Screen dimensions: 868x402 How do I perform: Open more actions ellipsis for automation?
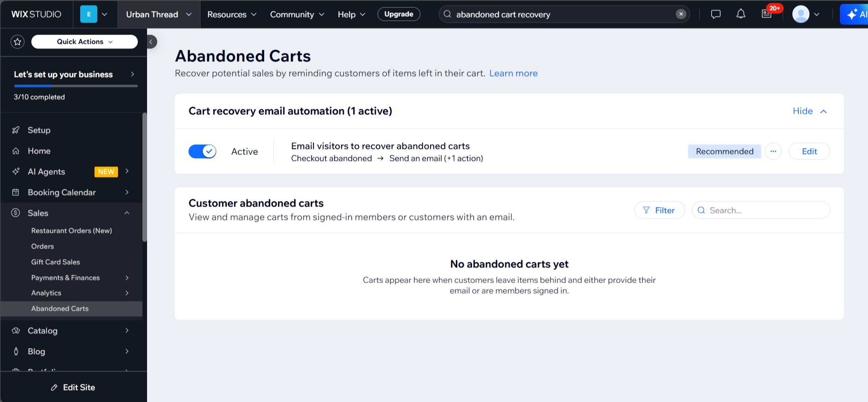pyautogui.click(x=773, y=151)
